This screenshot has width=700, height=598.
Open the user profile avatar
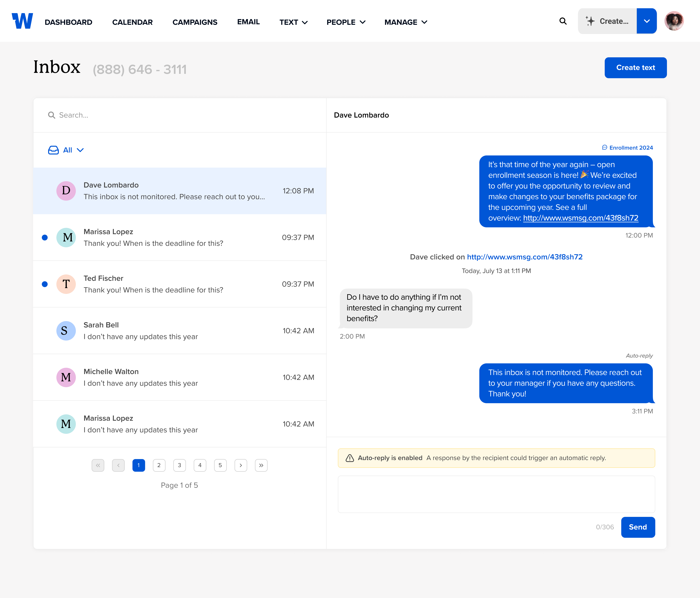(x=674, y=21)
